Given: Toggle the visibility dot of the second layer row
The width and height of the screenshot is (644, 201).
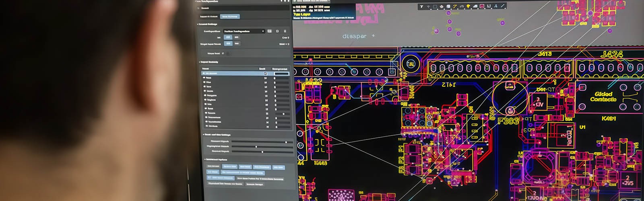Looking at the screenshot, I should pos(204,78).
